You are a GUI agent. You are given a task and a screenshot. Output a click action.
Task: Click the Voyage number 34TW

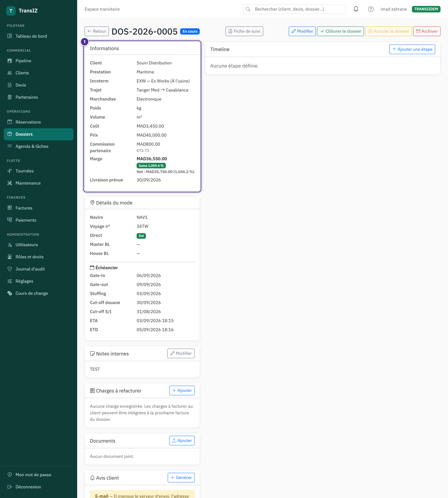[x=142, y=226]
